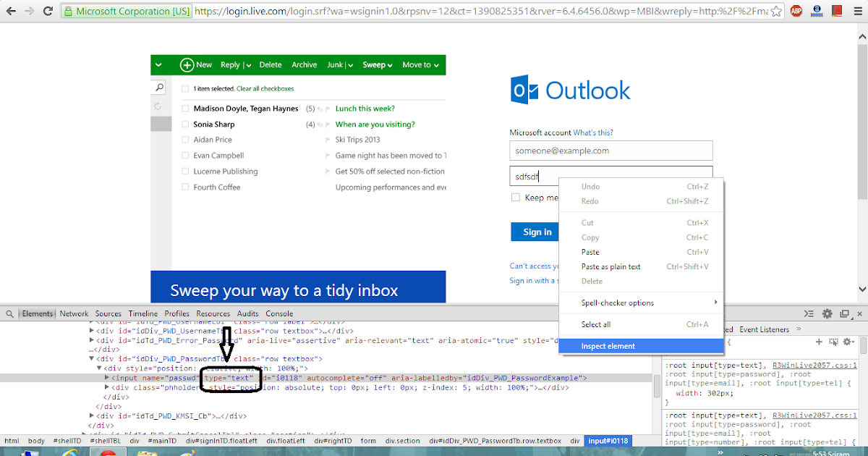Click Inspect element in context menu
Image resolution: width=868 pixels, height=456 pixels.
(642, 346)
